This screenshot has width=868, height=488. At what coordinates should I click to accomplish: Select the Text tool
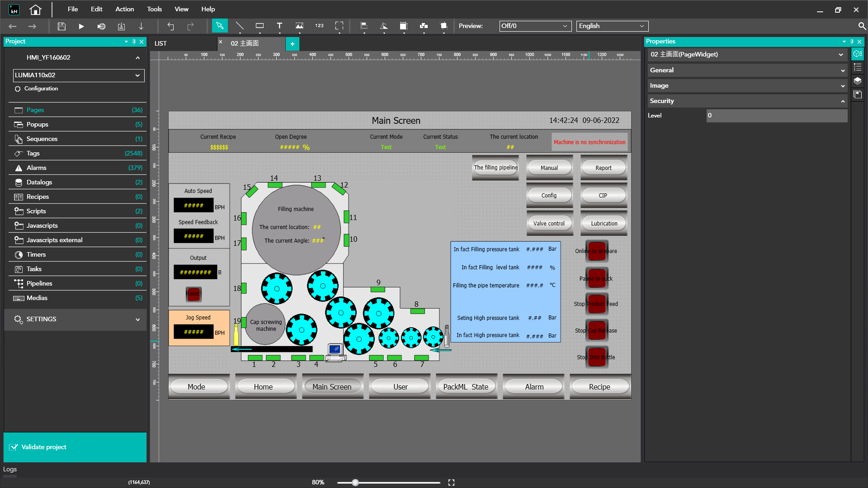coord(279,26)
